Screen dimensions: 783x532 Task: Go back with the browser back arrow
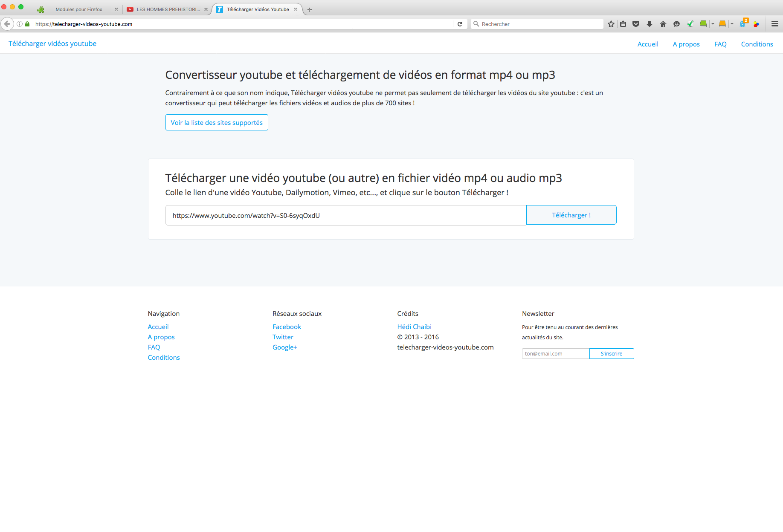tap(7, 24)
